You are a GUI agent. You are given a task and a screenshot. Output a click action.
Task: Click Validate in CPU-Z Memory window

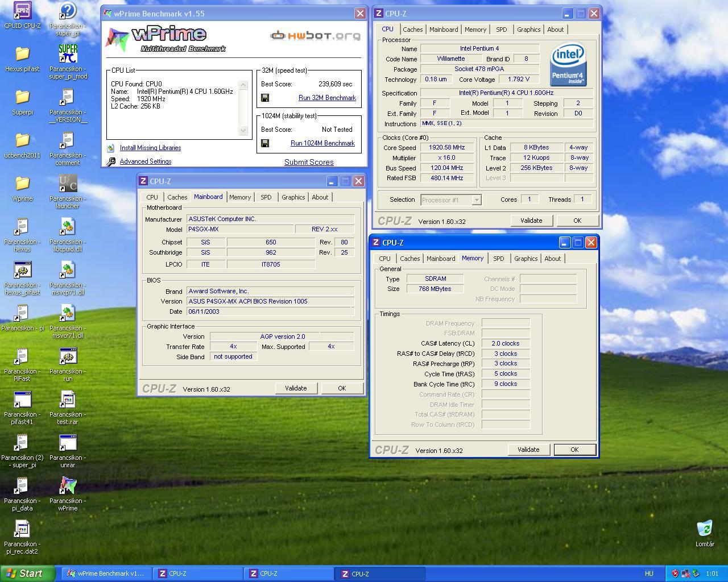coord(528,450)
